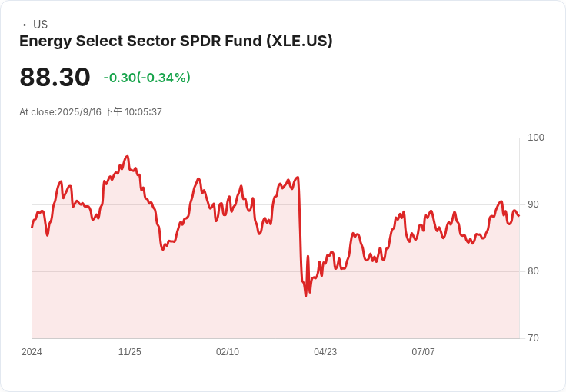
Task: Click the US market label
Action: [40, 25]
